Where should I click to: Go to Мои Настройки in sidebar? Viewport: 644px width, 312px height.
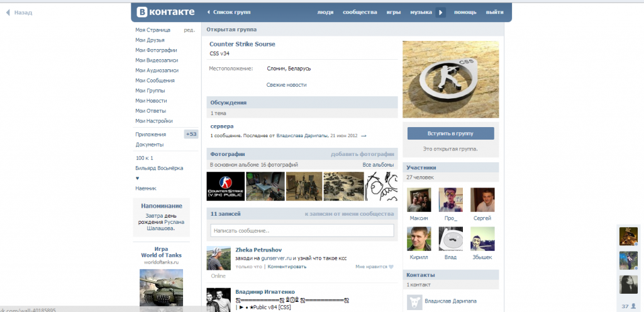(153, 121)
